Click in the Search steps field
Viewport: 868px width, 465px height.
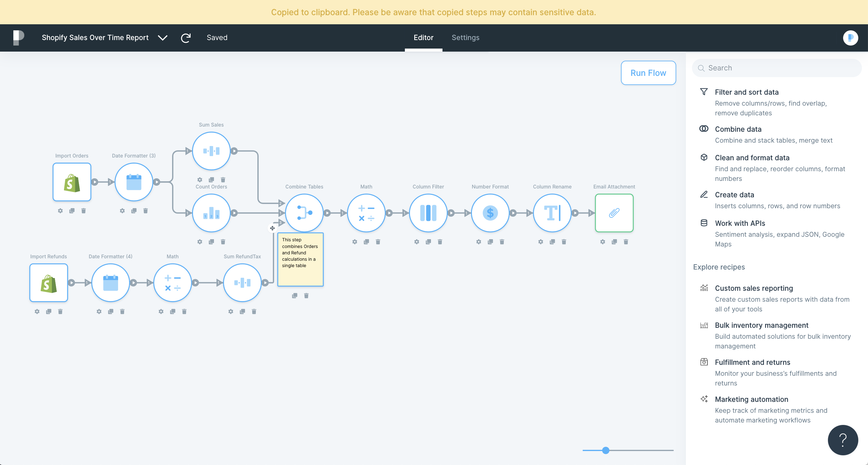click(777, 68)
